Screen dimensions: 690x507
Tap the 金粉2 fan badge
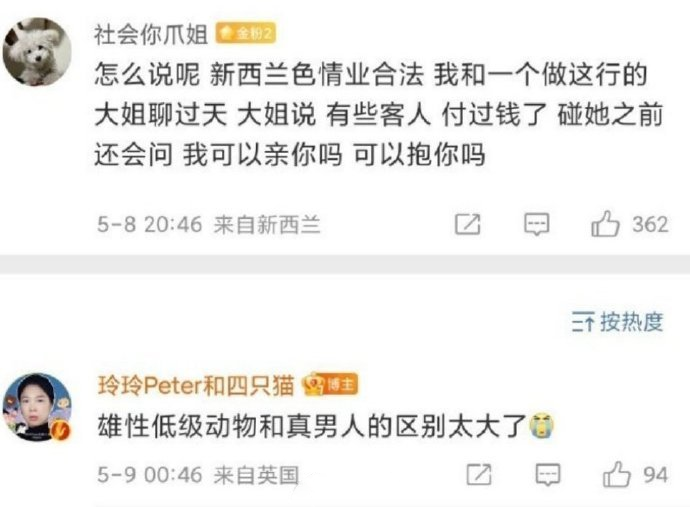point(246,33)
